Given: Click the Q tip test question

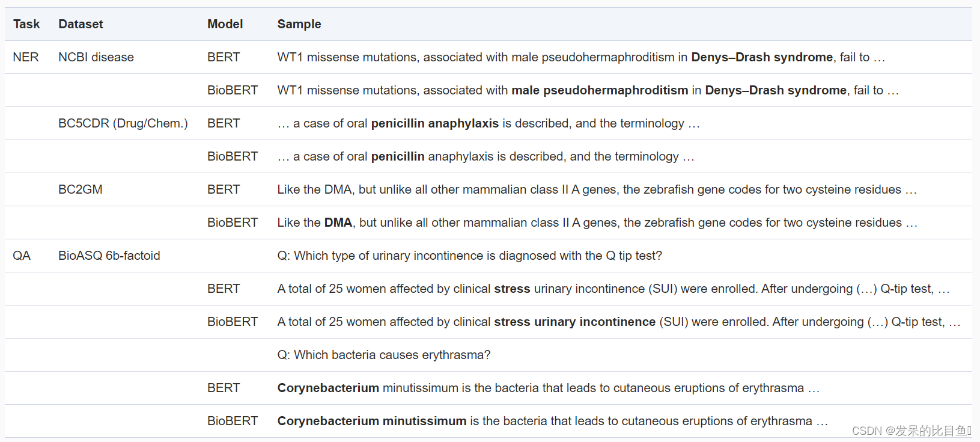Looking at the screenshot, I should point(470,256).
